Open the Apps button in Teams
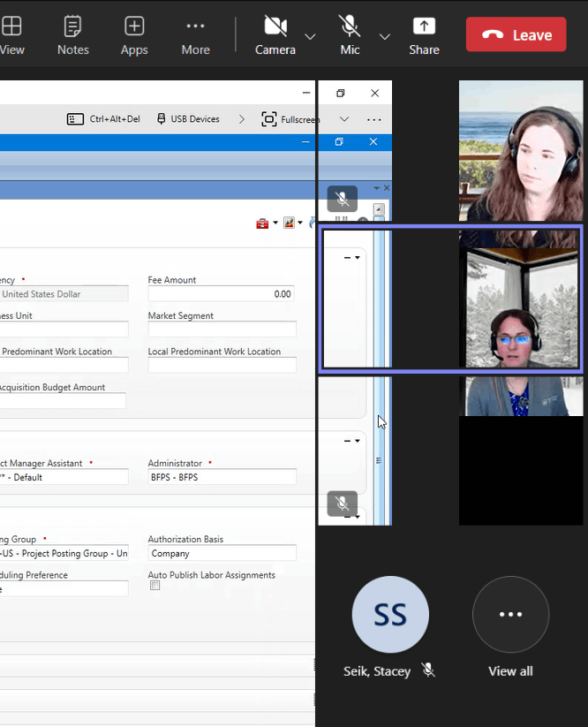The height and width of the screenshot is (727, 588). tap(134, 35)
